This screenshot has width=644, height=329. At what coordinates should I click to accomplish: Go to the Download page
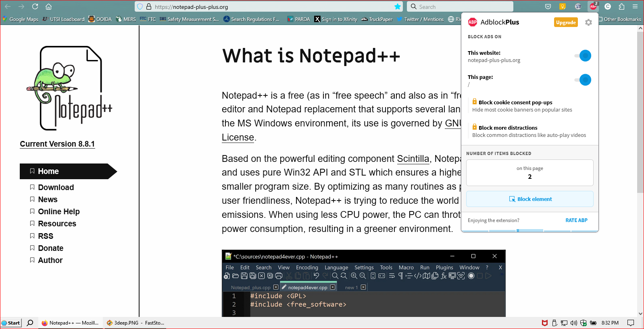(56, 187)
